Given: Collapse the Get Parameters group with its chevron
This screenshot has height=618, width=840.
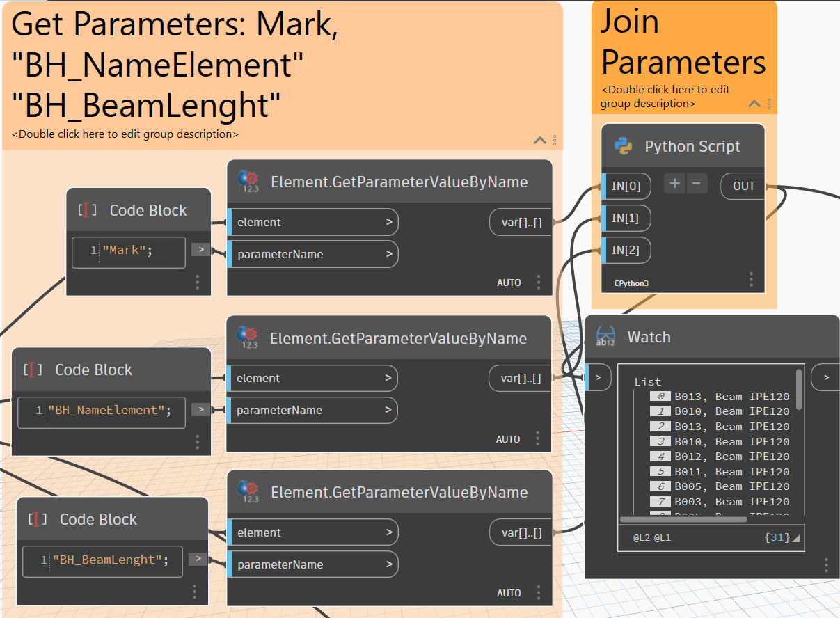Looking at the screenshot, I should coord(540,140).
